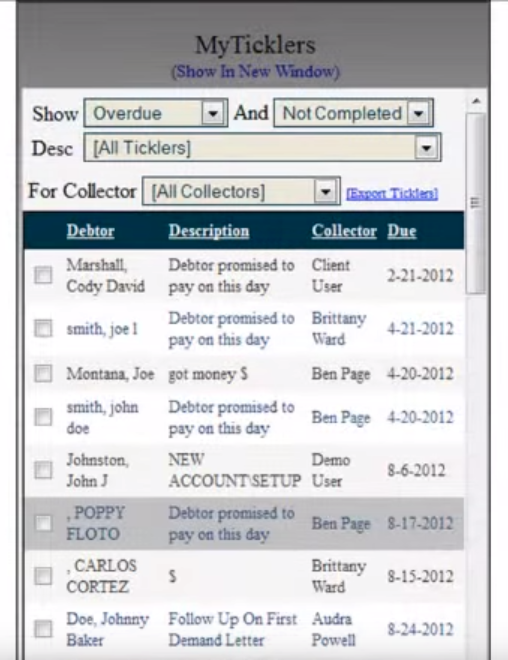Viewport: 508px width, 660px height.
Task: Toggle the CARLOS CORTEZ row checkbox
Action: click(x=43, y=576)
